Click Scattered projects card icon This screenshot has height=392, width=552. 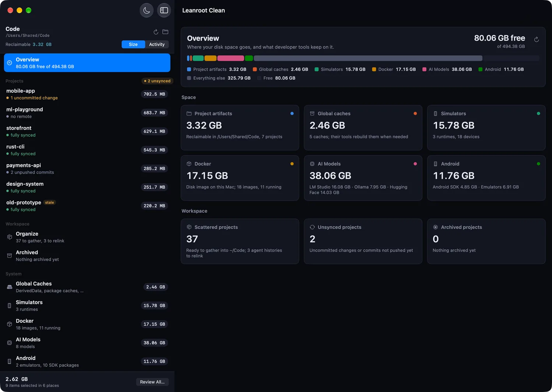189,227
